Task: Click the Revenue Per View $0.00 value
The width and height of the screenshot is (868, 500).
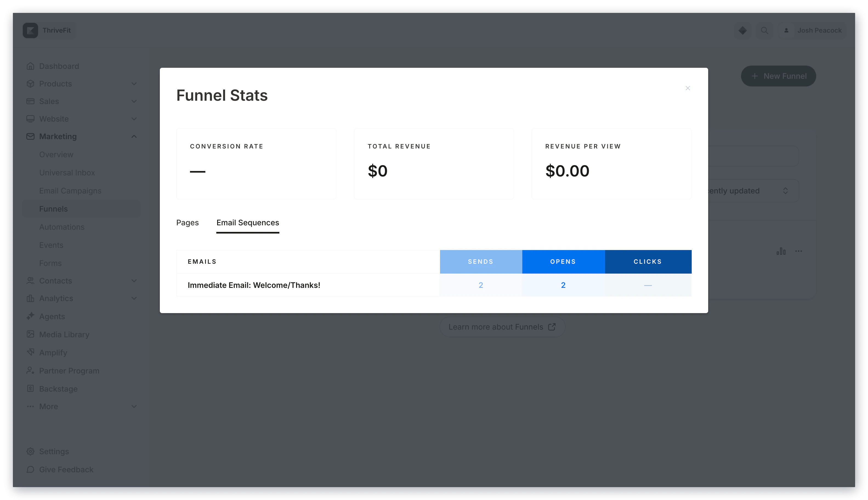Action: click(x=567, y=171)
